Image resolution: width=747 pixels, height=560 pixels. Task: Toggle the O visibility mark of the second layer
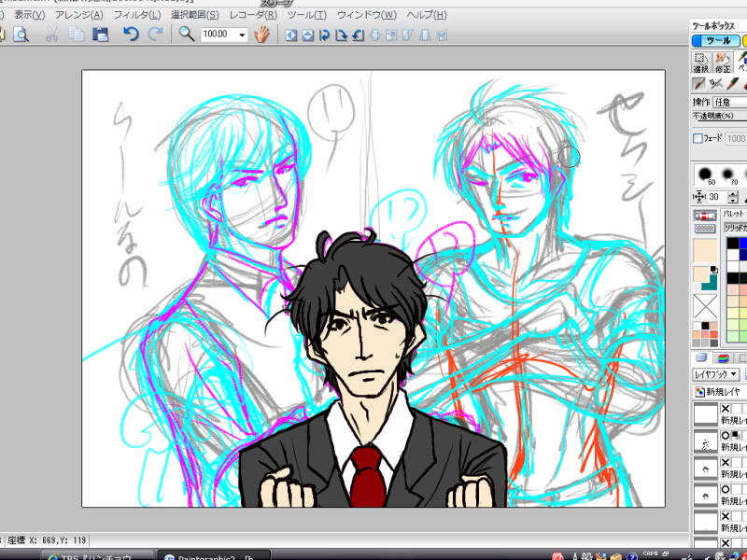pos(726,435)
